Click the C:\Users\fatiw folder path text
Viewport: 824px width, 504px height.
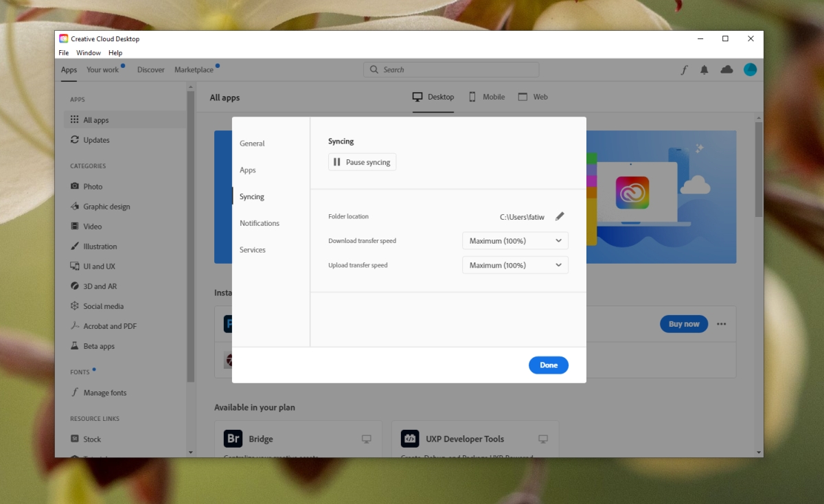(x=522, y=217)
